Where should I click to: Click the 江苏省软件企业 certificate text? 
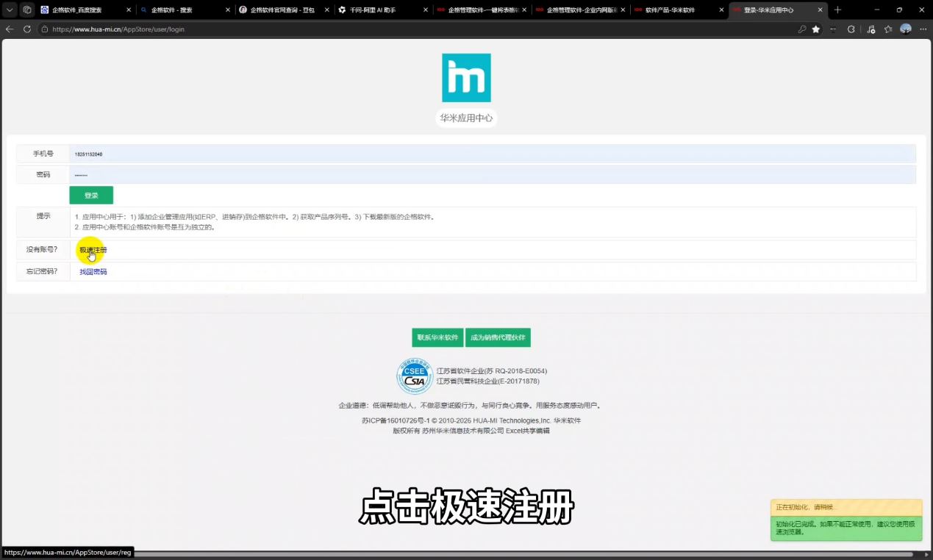point(492,371)
